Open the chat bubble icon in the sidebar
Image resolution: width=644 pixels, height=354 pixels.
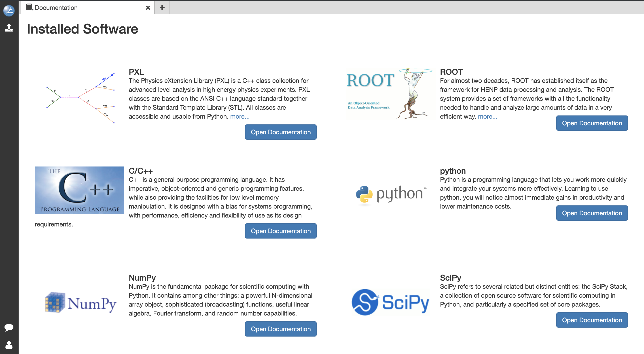pos(9,327)
